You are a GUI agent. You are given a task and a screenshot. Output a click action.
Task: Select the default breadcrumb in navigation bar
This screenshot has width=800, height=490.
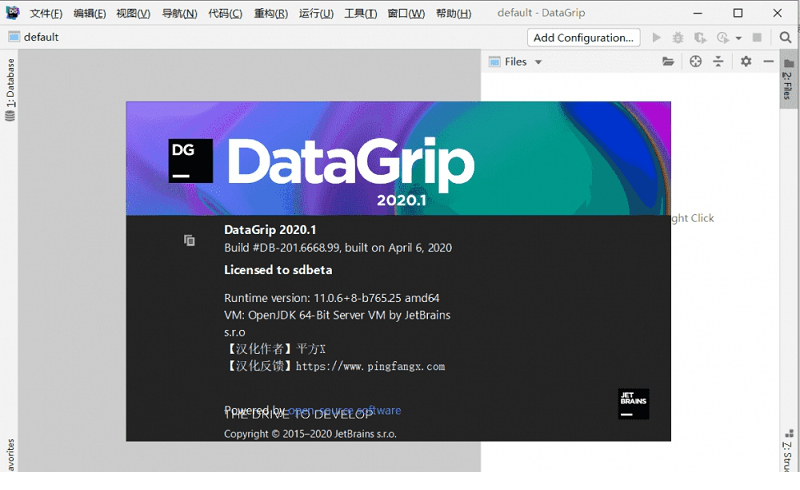click(34, 37)
